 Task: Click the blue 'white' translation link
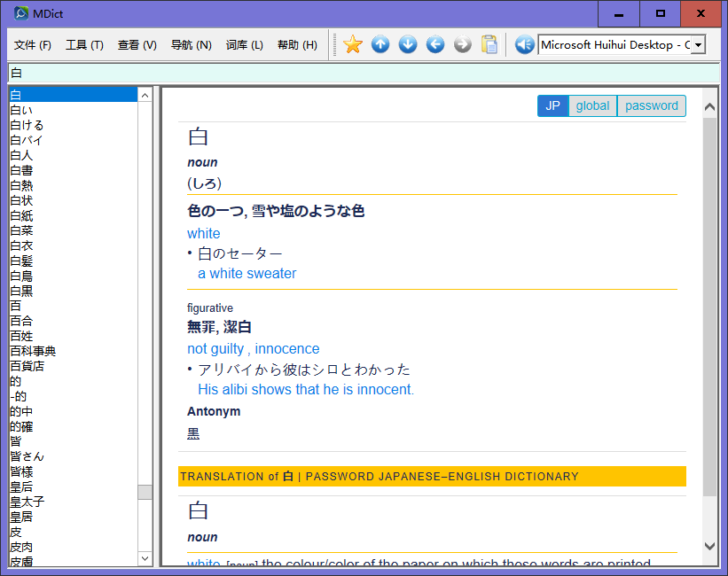pos(203,233)
